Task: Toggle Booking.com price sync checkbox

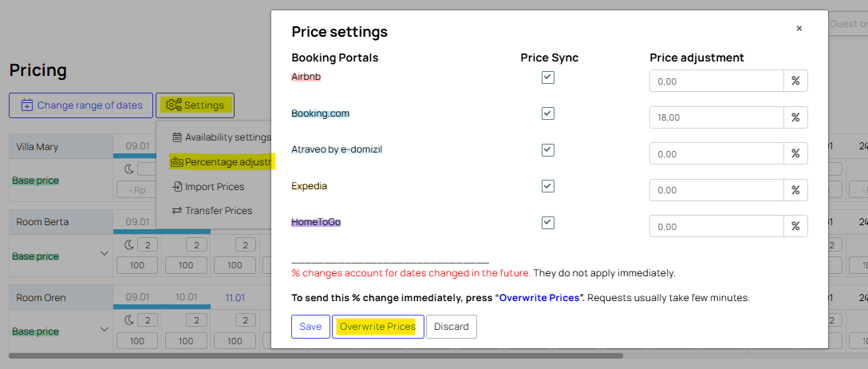Action: (548, 113)
